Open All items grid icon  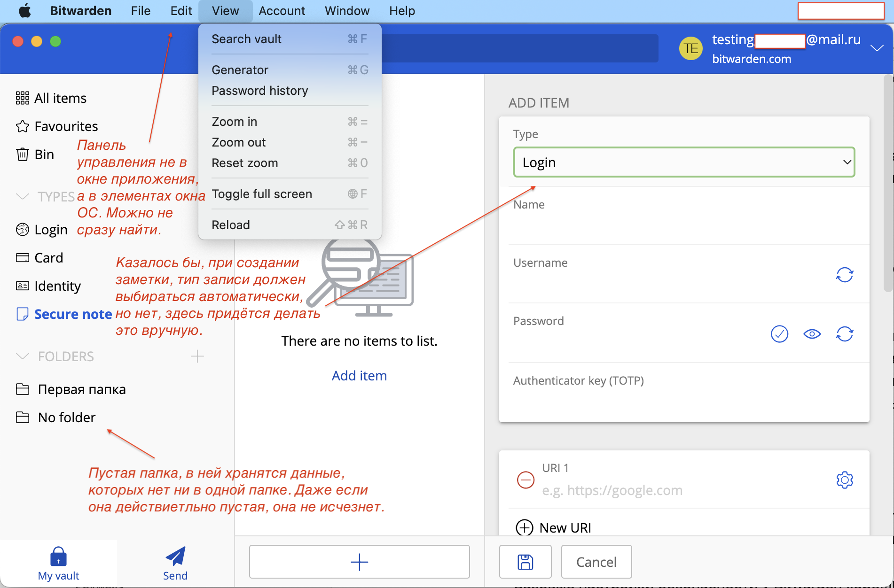[x=22, y=98]
